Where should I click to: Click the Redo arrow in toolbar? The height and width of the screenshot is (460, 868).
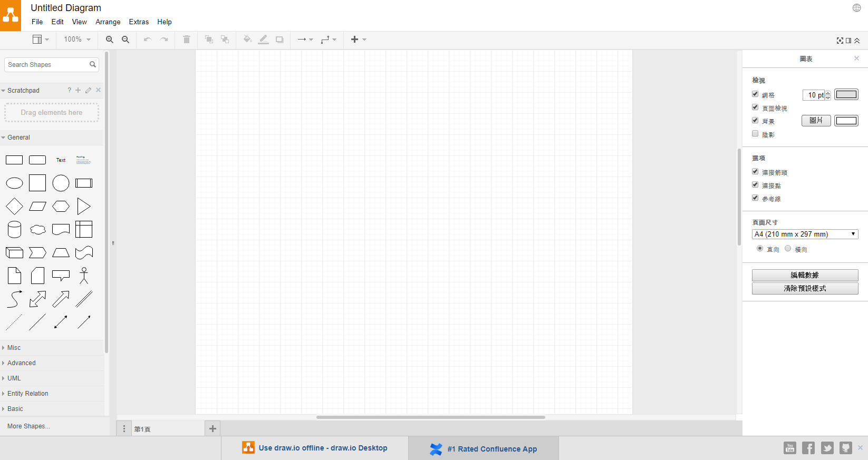[164, 40]
